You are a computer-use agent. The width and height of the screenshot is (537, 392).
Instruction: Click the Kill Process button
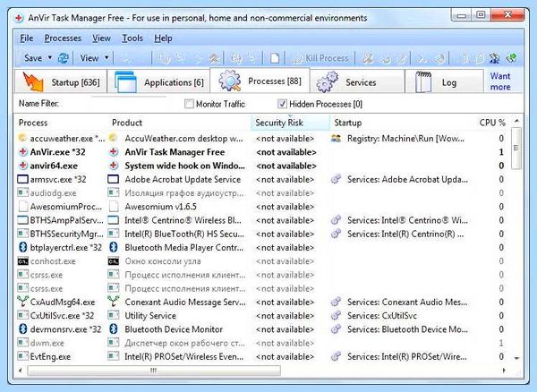point(320,58)
